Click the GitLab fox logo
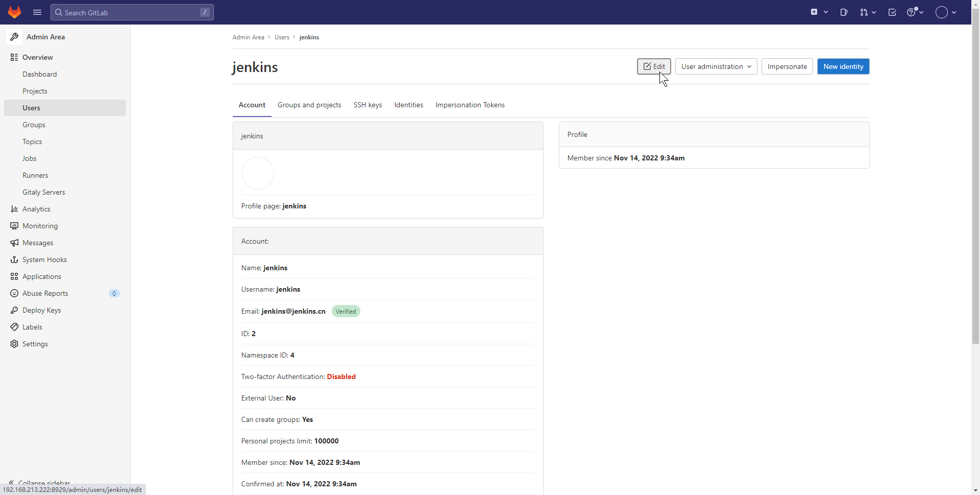Viewport: 980px width, 495px height. pos(14,12)
